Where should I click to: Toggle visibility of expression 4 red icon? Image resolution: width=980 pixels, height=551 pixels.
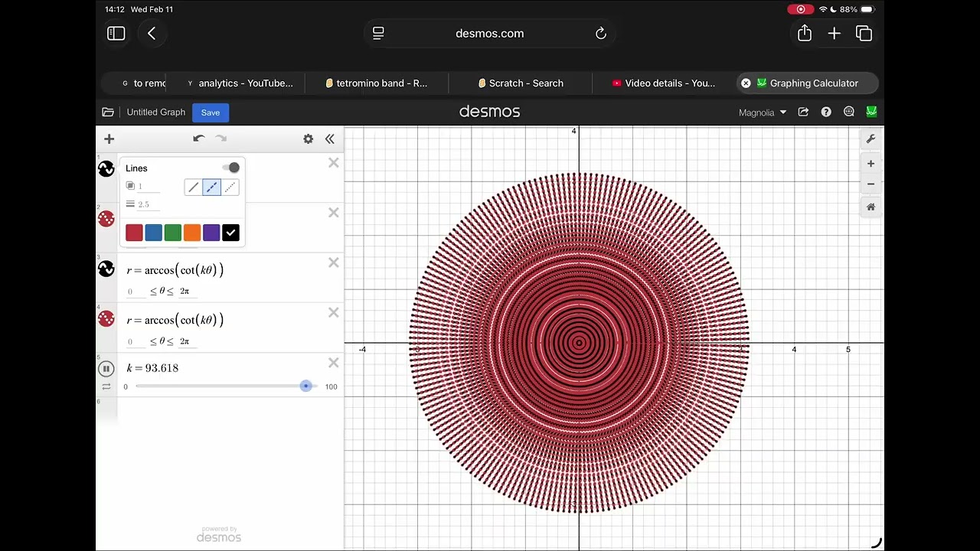(x=106, y=318)
